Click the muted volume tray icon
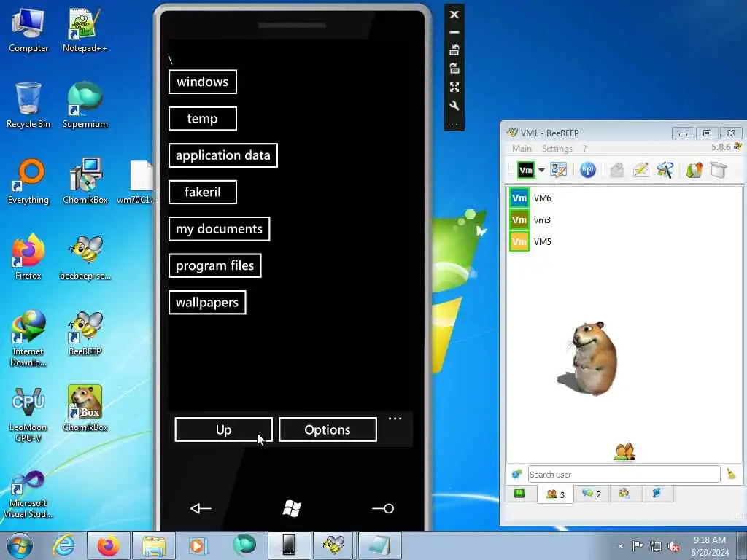747x560 pixels. point(673,546)
